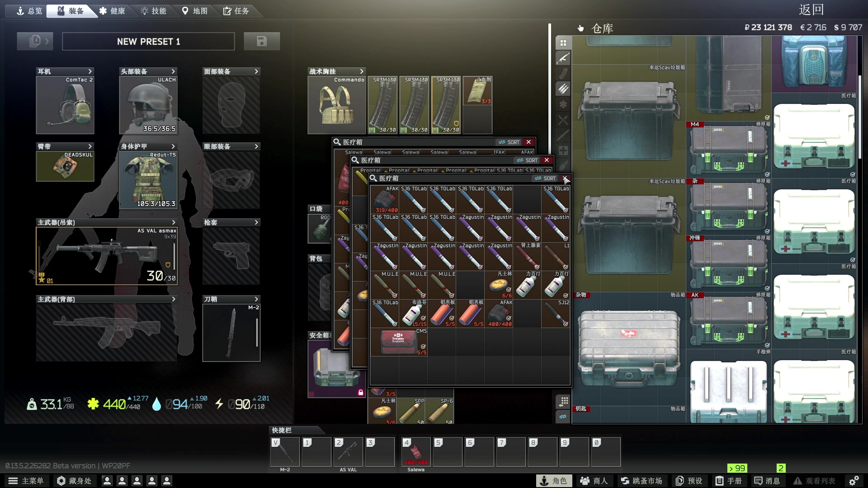Select the weapons filter icon in stash
This screenshot has height=488, width=868.
pyautogui.click(x=563, y=58)
